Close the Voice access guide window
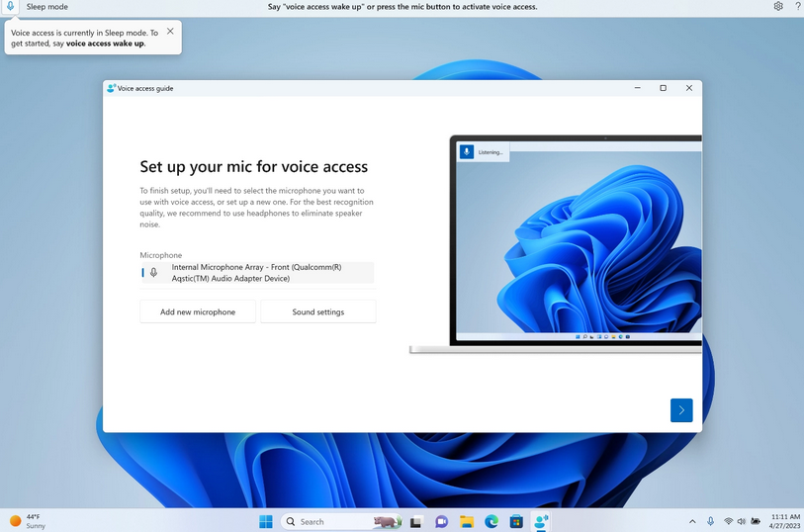Image resolution: width=804 pixels, height=532 pixels. click(689, 88)
